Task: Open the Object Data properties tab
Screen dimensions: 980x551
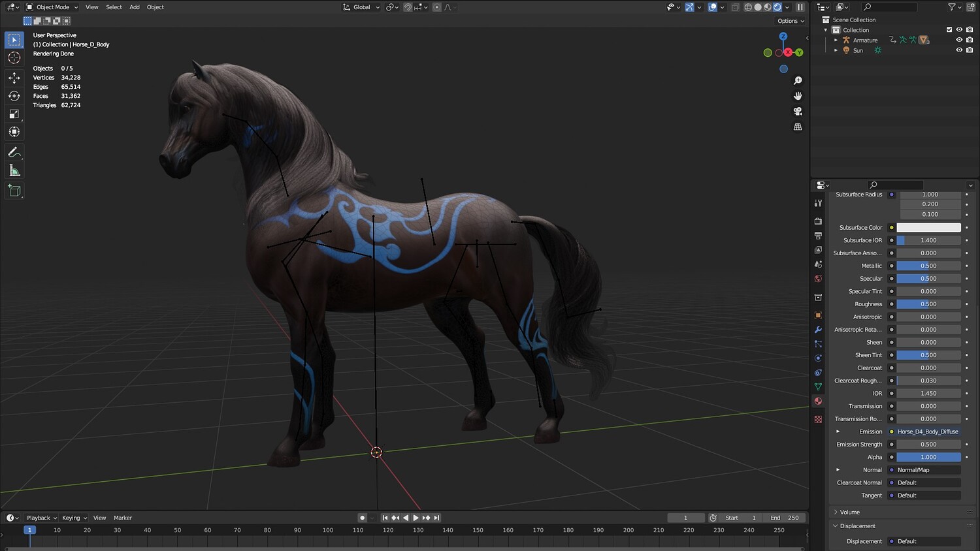Action: pos(818,387)
